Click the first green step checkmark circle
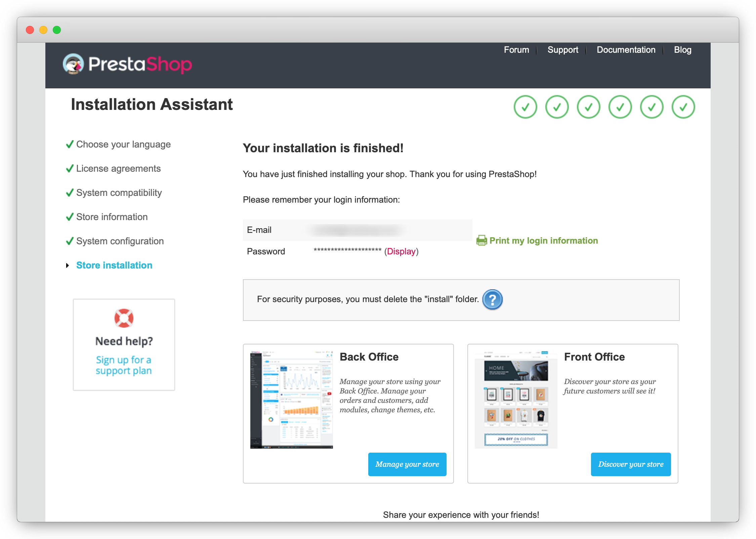The height and width of the screenshot is (539, 756). pos(525,107)
